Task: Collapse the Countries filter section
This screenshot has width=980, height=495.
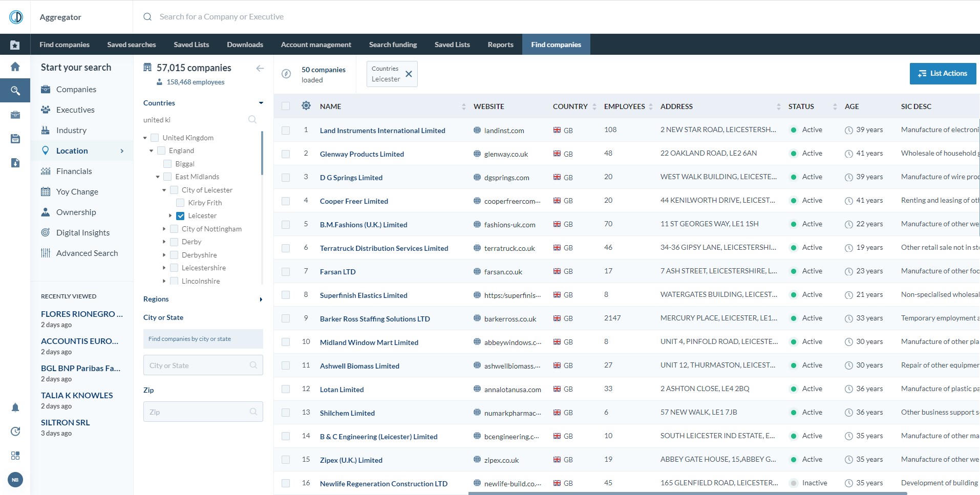Action: click(261, 103)
